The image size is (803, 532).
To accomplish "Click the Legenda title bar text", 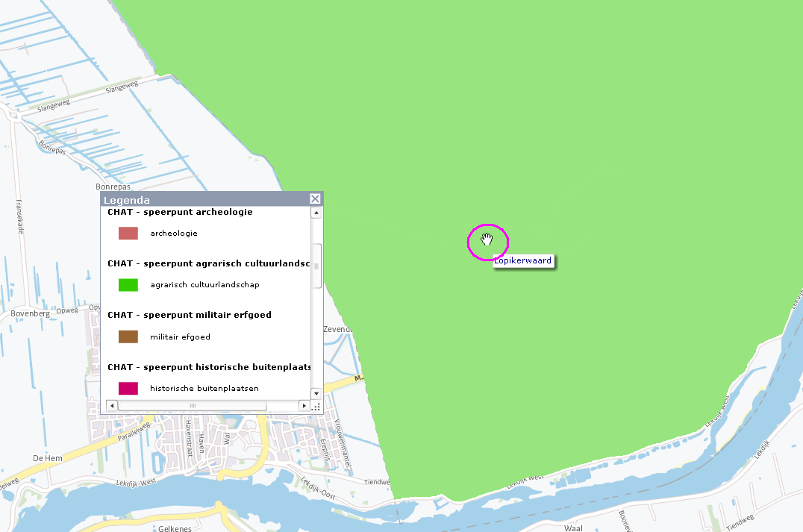I will point(126,200).
